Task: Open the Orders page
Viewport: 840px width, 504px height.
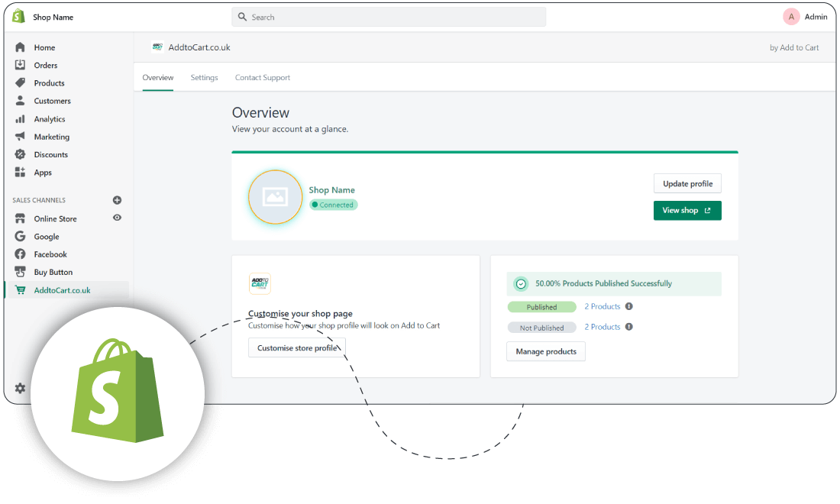Action: pyautogui.click(x=46, y=66)
